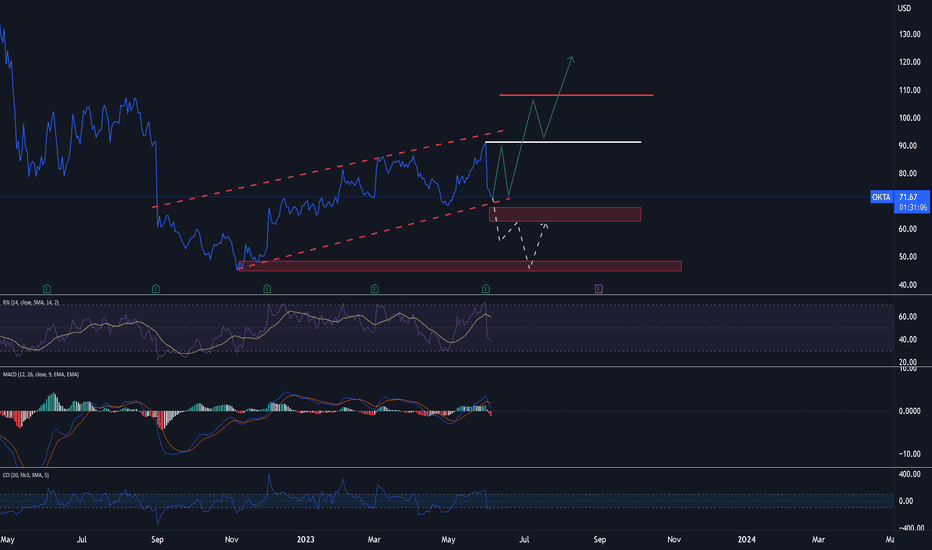Click the 120.00 price axis label
The width and height of the screenshot is (932, 550).
click(909, 62)
